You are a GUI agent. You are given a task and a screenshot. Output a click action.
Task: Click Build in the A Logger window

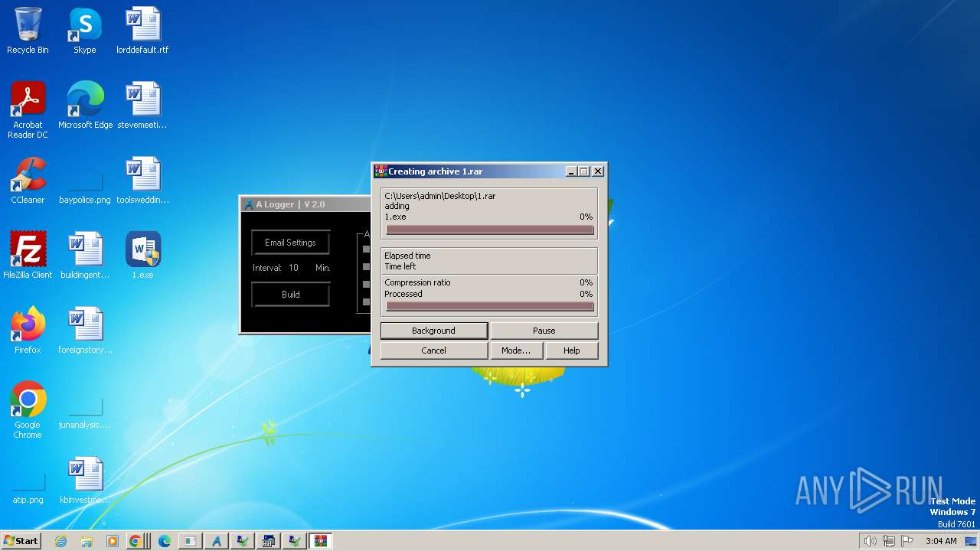point(291,295)
